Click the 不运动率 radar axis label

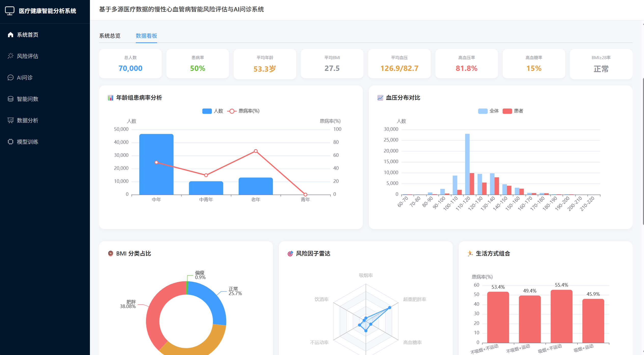319,342
